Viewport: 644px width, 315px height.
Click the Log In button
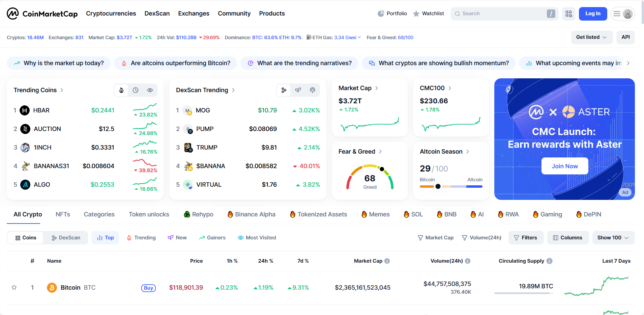(x=593, y=14)
